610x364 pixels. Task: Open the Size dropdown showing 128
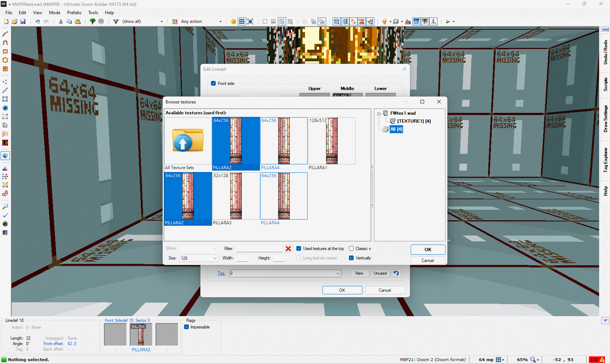199,258
